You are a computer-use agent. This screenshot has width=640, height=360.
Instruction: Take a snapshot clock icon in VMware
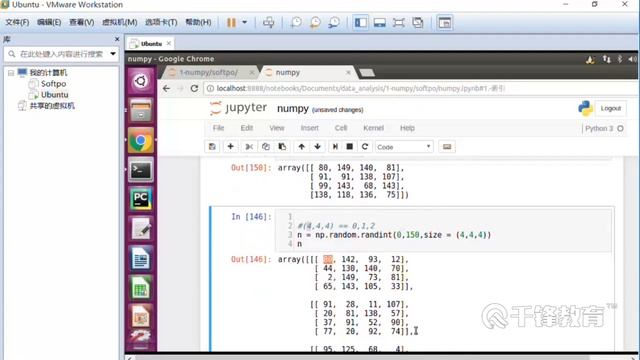click(x=296, y=22)
